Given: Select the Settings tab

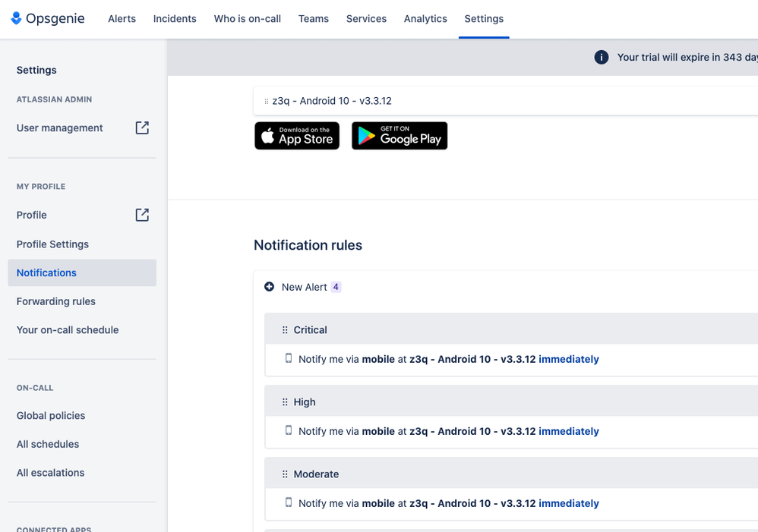Looking at the screenshot, I should pyautogui.click(x=484, y=18).
